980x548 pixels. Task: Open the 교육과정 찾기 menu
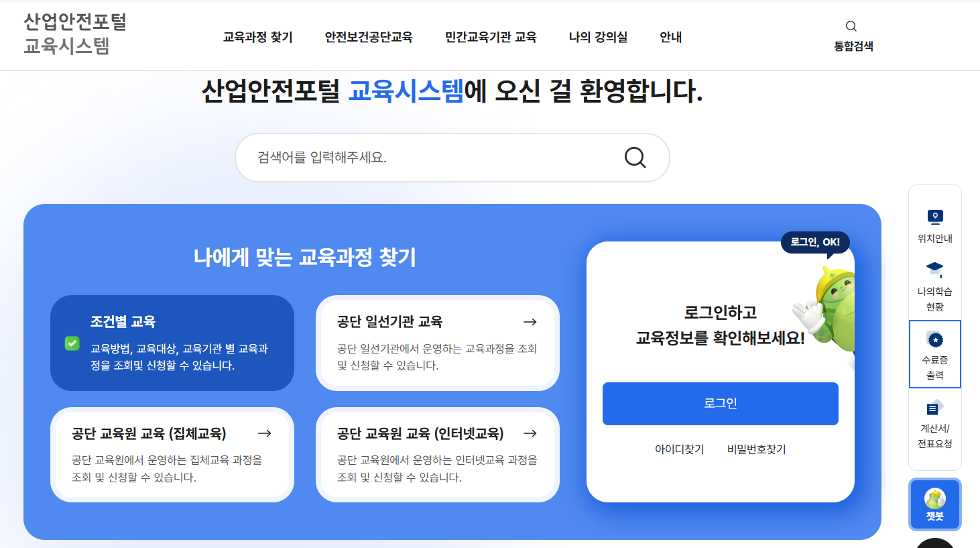257,38
